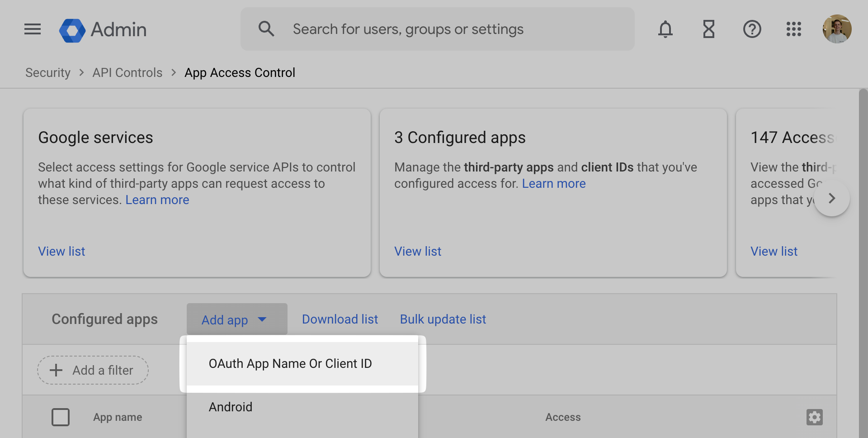Tick the select-all checkbox beside App name
Screen dimensions: 868x438
coord(61,417)
